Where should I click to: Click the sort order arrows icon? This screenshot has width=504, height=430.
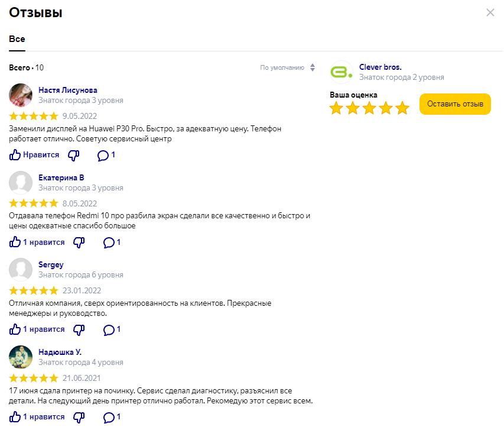pyautogui.click(x=313, y=68)
